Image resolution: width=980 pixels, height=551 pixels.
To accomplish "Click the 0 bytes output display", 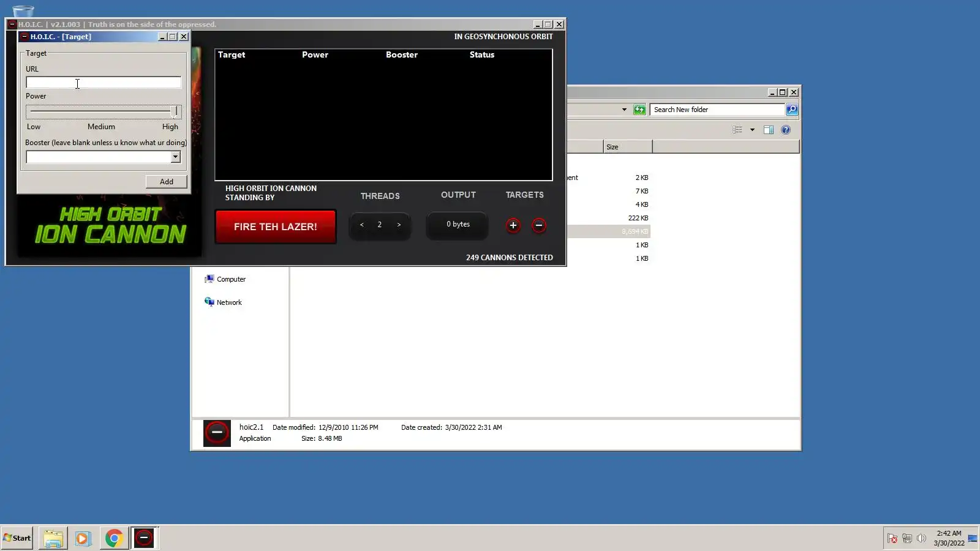I will (458, 224).
